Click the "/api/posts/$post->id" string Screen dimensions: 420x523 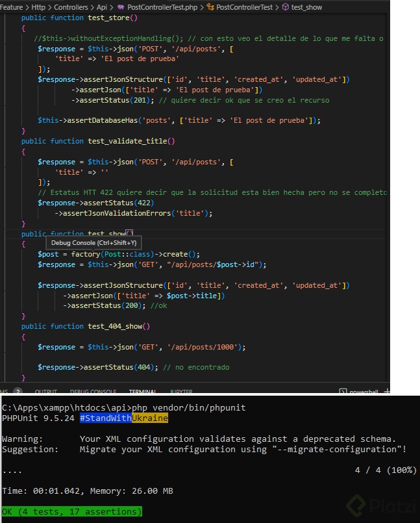213,264
